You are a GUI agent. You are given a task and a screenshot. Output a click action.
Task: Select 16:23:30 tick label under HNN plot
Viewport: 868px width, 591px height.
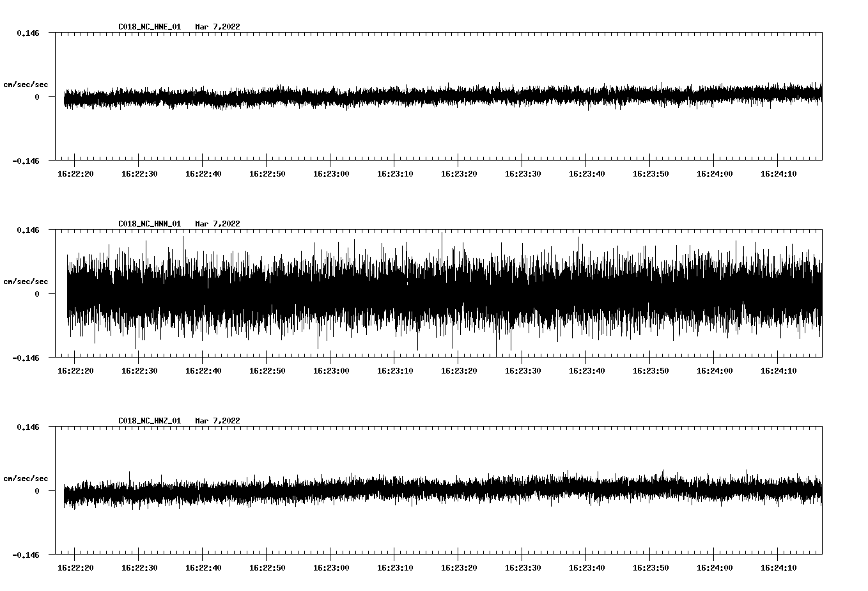(x=523, y=370)
